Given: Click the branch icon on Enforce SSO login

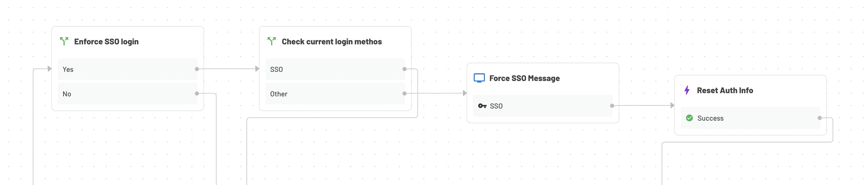Looking at the screenshot, I should pyautogui.click(x=65, y=41).
